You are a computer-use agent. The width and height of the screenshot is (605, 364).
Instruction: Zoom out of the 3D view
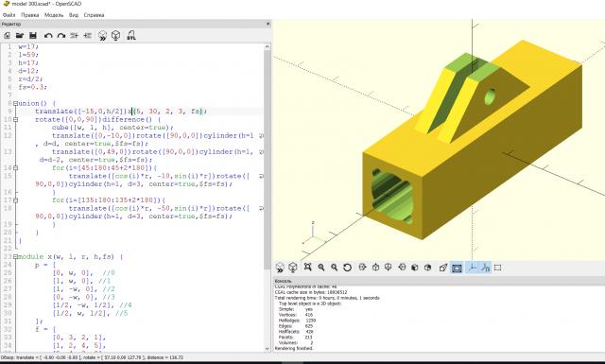tap(334, 268)
